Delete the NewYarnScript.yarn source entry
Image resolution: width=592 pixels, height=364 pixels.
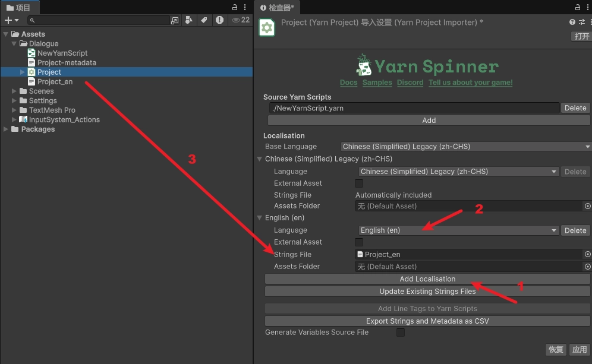click(x=575, y=108)
